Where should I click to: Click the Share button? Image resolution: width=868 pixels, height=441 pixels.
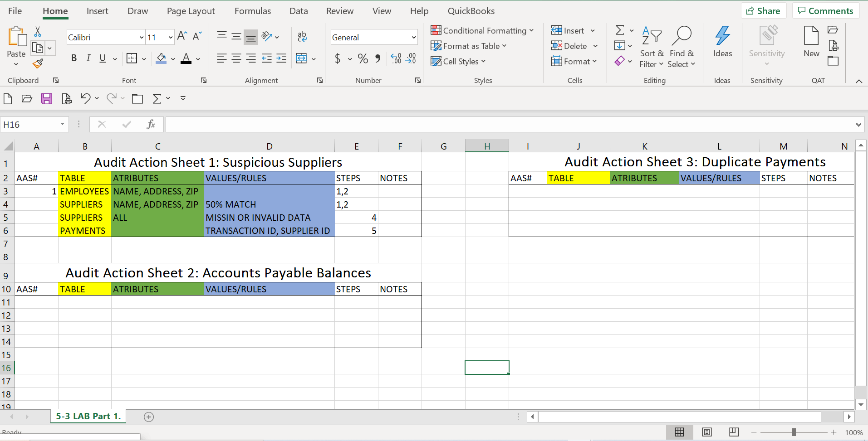(x=763, y=10)
